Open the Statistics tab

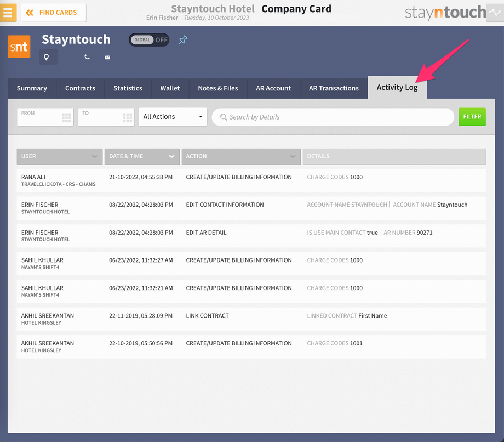click(128, 88)
